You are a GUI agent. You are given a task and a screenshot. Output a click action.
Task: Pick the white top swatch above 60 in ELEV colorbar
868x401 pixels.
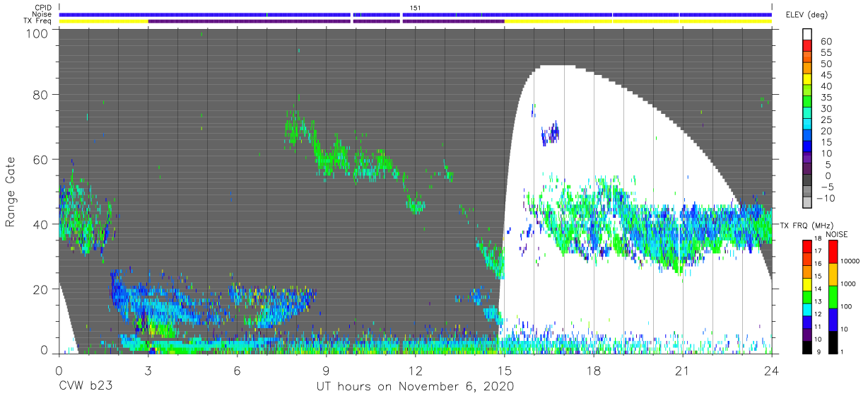click(808, 35)
